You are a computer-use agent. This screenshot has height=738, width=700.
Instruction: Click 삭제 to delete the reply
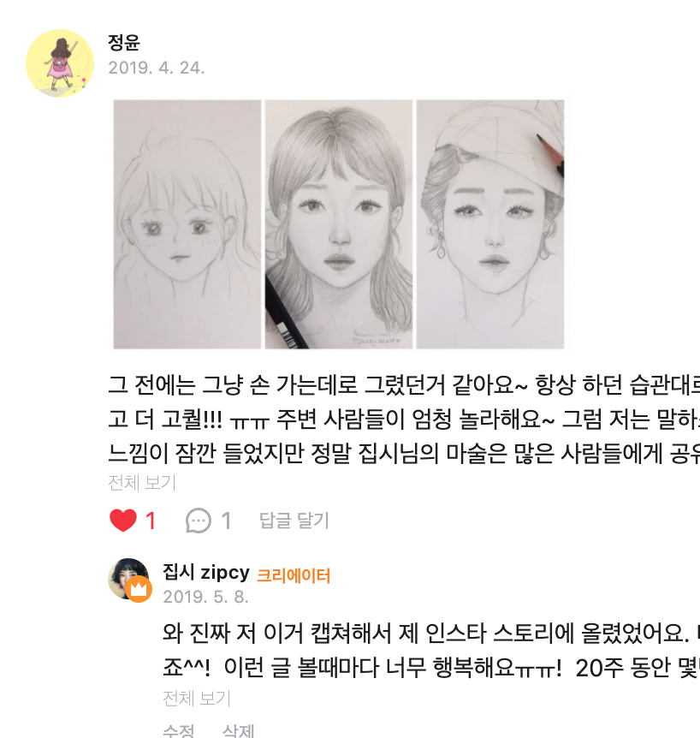238,731
